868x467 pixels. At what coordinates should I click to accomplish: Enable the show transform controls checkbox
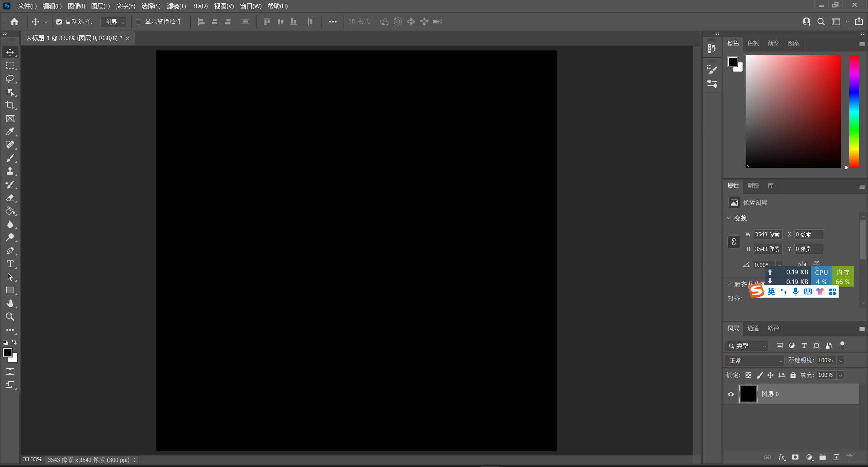[139, 22]
